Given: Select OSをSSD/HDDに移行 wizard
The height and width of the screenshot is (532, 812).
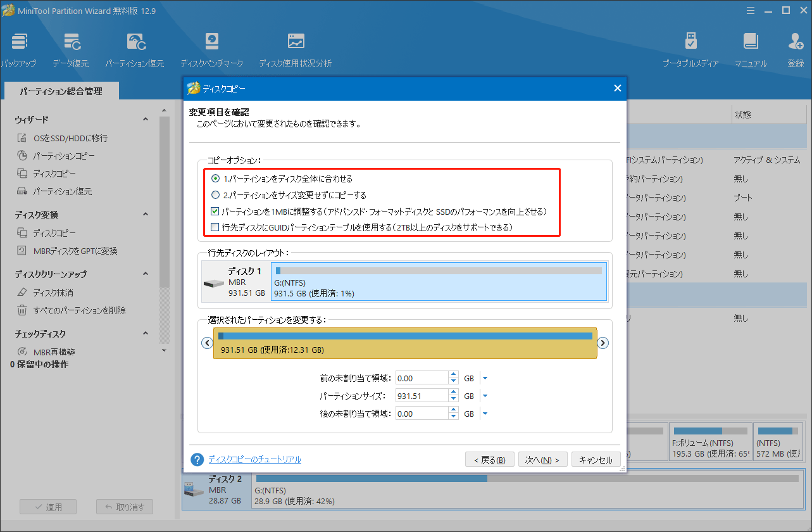Looking at the screenshot, I should pos(70,138).
